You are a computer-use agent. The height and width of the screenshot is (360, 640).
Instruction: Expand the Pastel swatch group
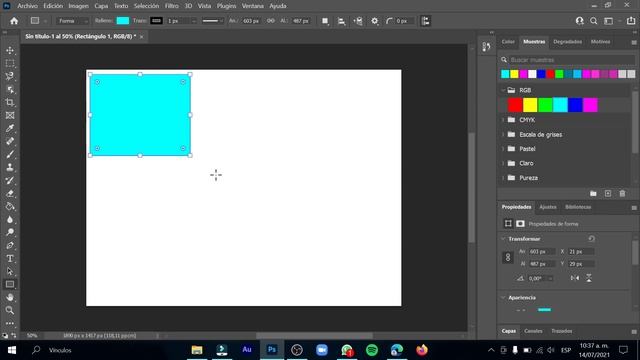pos(503,149)
